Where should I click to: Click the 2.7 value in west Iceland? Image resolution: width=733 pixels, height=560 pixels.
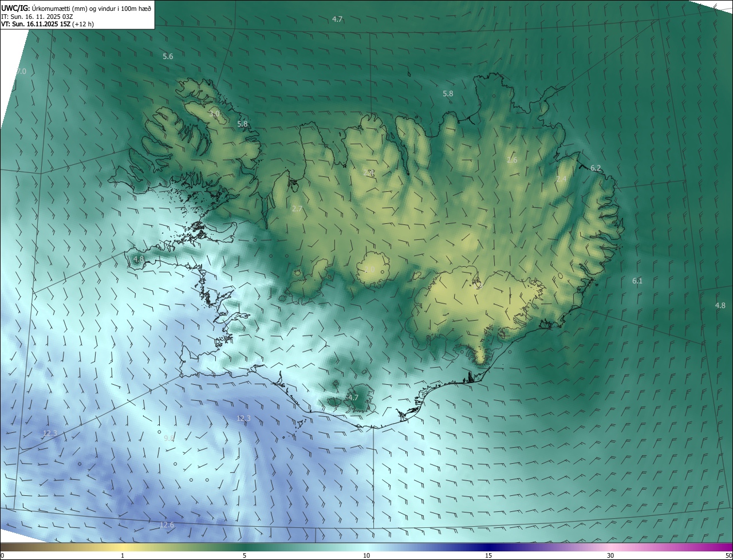(x=297, y=209)
